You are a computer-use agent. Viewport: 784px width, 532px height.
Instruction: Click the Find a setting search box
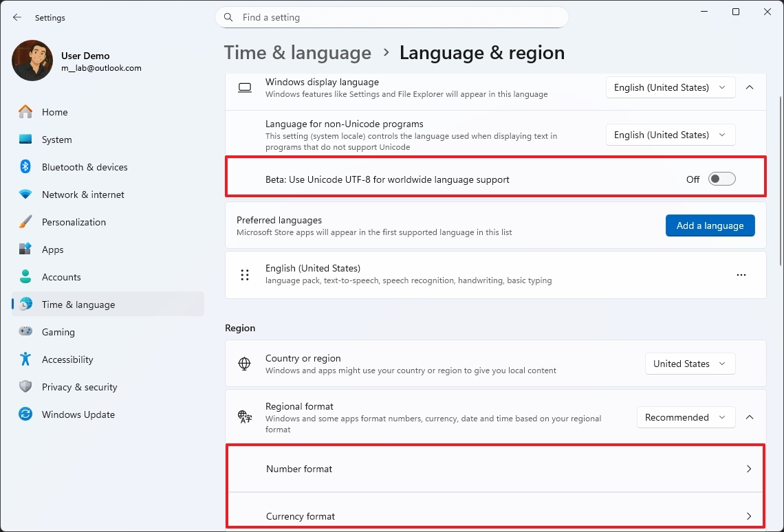392,17
